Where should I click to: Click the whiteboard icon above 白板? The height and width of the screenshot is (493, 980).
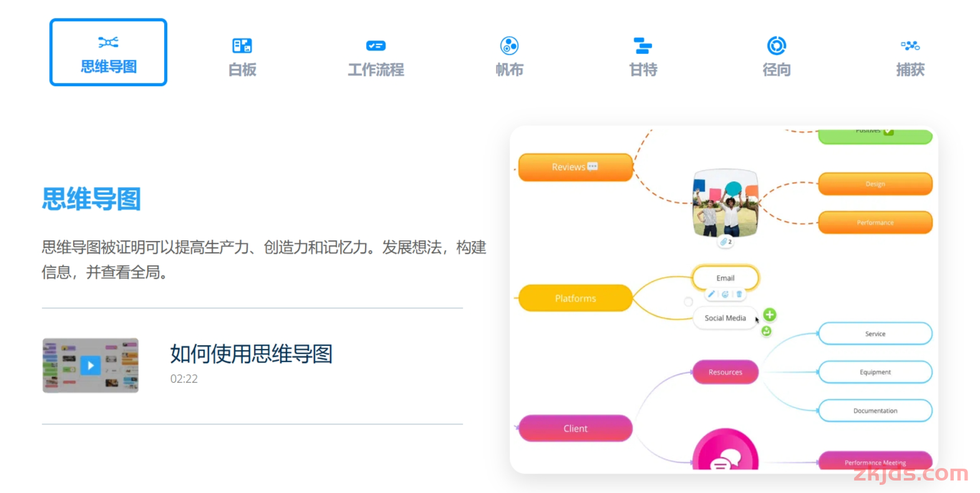point(242,46)
